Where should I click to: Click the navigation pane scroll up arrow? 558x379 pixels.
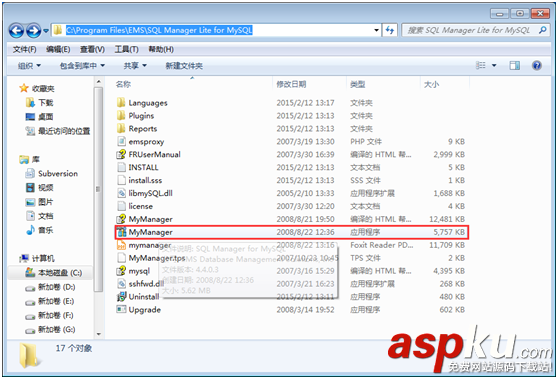[99, 82]
